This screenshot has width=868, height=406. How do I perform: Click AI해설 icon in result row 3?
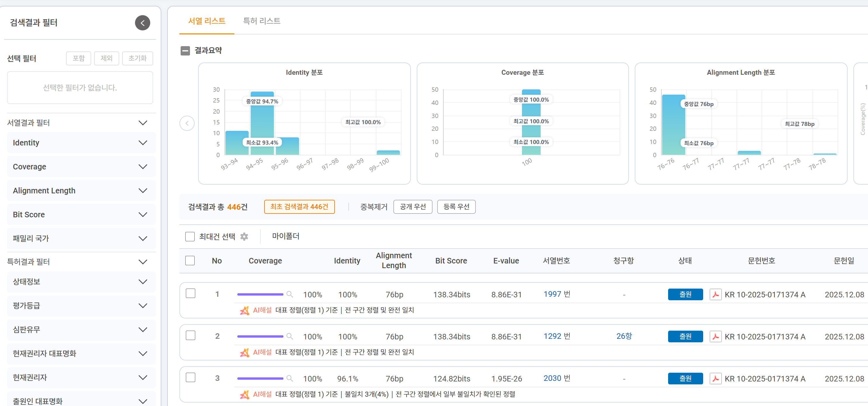[245, 394]
